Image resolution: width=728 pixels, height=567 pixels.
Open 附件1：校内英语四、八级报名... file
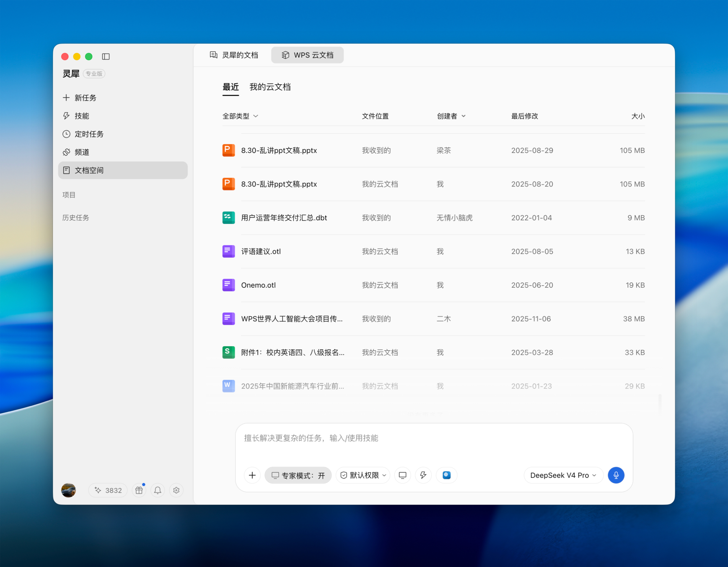(293, 352)
